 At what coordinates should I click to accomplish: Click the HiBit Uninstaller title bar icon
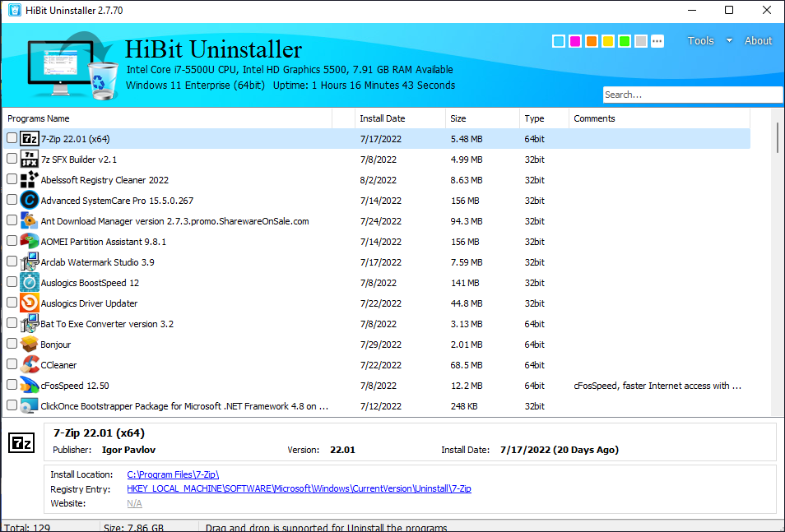(15, 10)
